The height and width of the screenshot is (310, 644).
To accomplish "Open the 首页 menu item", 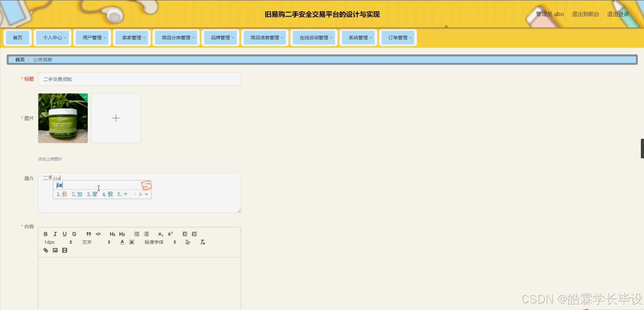I will pyautogui.click(x=18, y=38).
